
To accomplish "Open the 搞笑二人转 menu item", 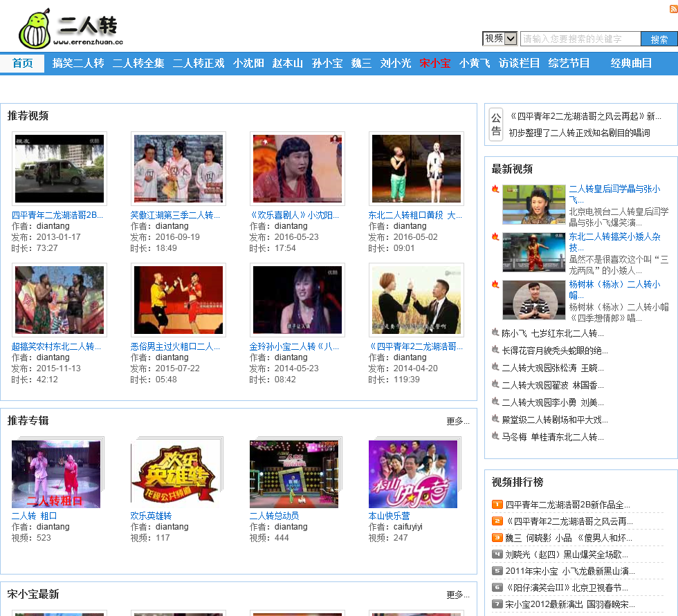I will point(78,64).
